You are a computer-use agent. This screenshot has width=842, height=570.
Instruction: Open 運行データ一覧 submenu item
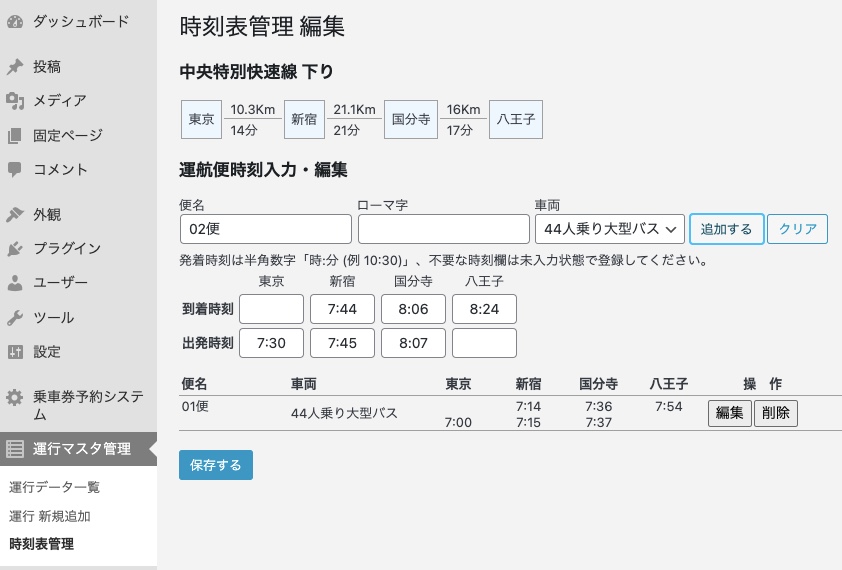click(54, 487)
